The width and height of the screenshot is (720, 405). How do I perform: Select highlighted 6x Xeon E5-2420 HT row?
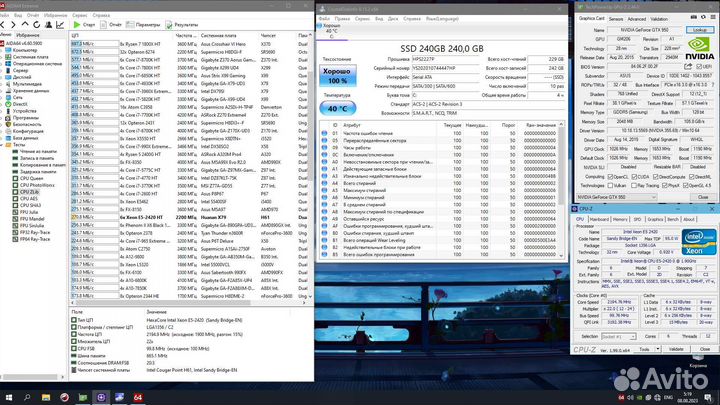(x=189, y=217)
